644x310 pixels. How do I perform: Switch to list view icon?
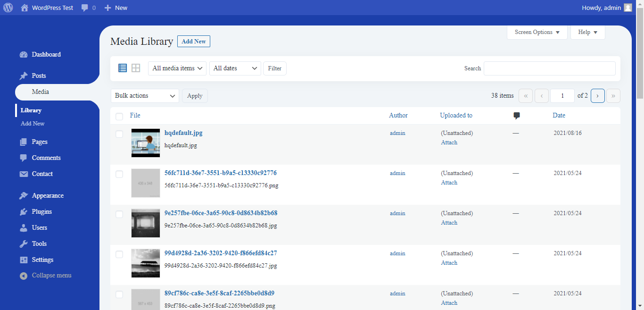[x=123, y=68]
